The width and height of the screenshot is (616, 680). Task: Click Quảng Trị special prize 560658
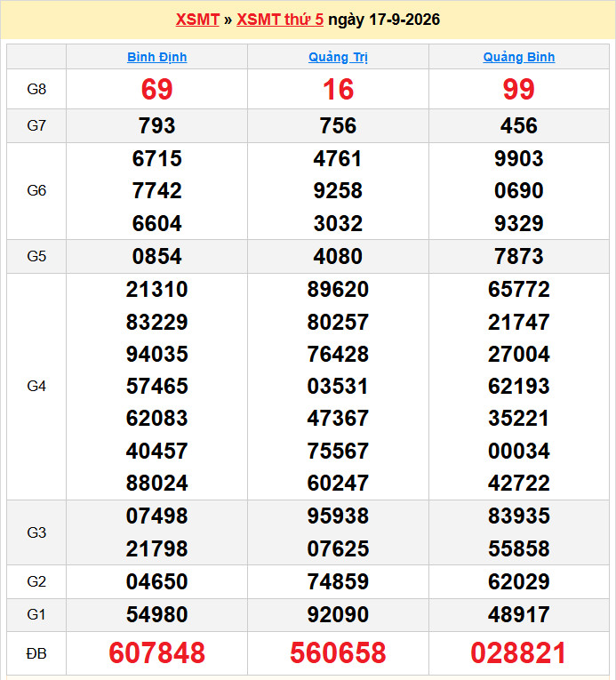click(338, 652)
